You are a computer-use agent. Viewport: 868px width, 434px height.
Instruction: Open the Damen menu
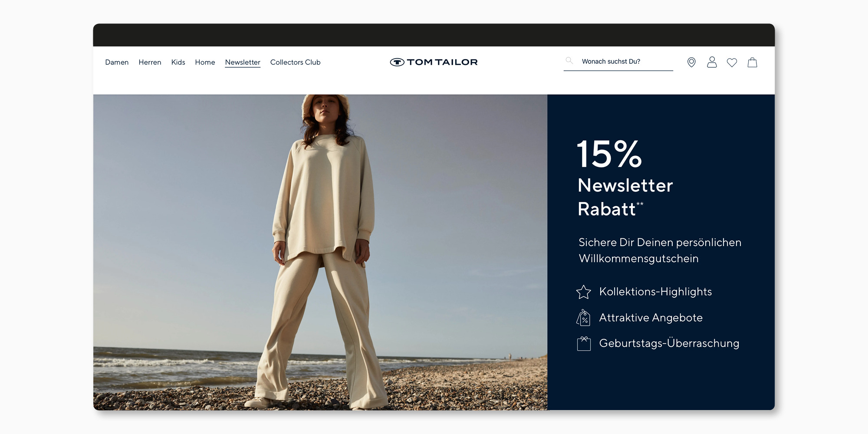point(117,62)
